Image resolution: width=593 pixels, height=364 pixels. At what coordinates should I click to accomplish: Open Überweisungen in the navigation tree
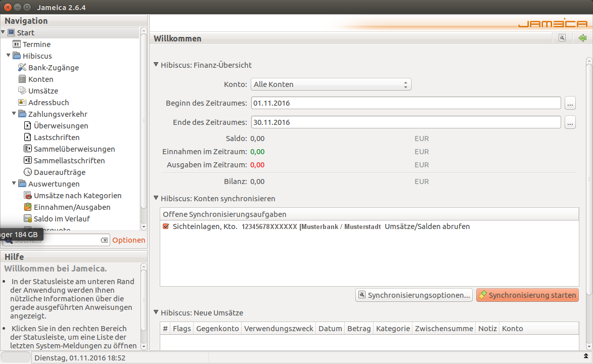(61, 125)
